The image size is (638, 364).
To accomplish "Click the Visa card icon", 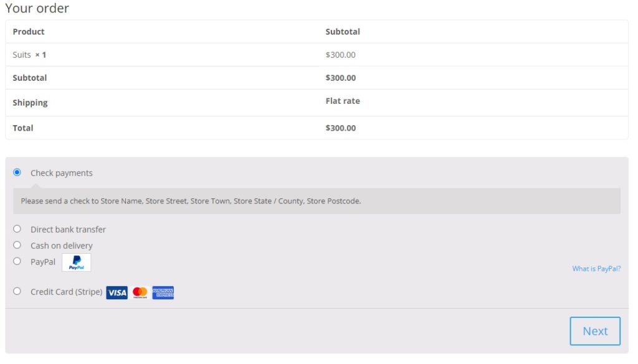I will tap(117, 292).
